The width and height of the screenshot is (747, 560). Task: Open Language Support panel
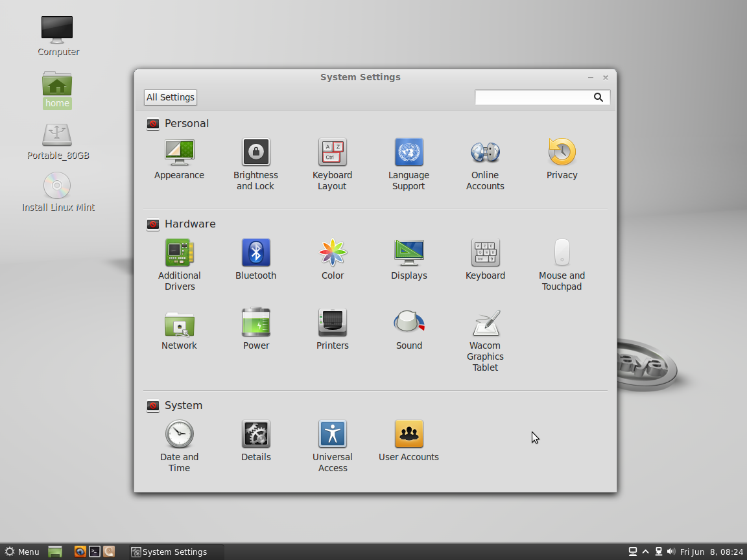[x=409, y=165]
